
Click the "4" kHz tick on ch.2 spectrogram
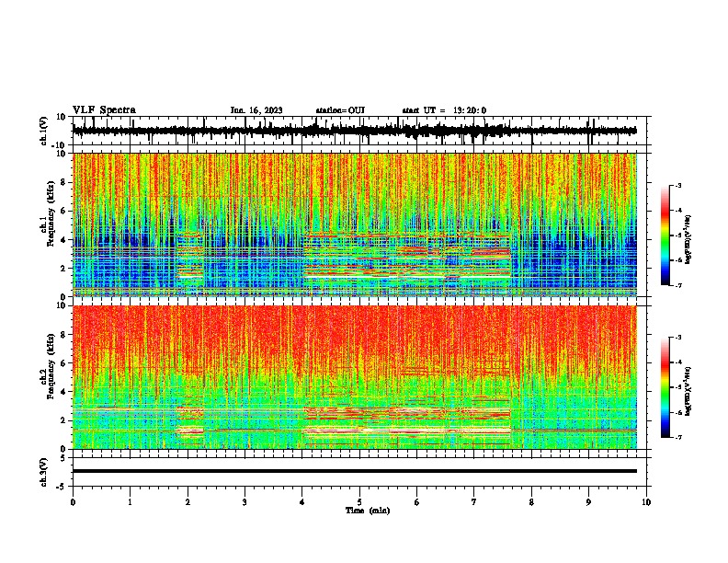64,392
